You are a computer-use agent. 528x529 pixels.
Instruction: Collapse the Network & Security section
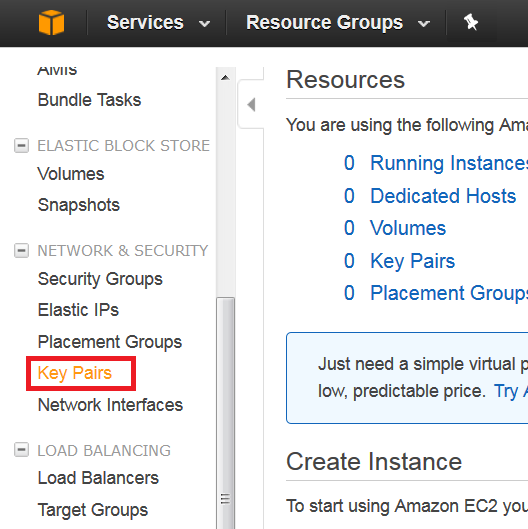(21, 251)
